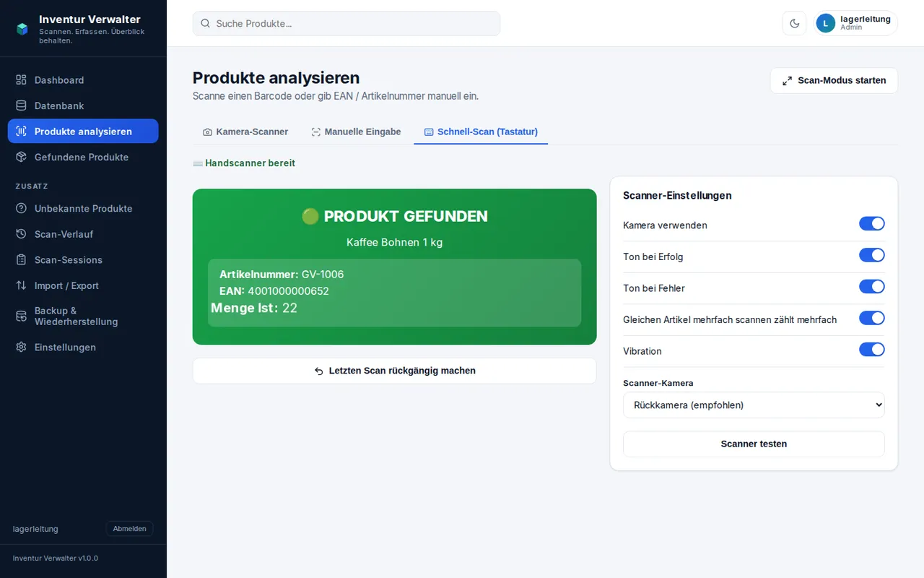
Task: Click the Einstellungen gear icon
Action: [x=21, y=348]
